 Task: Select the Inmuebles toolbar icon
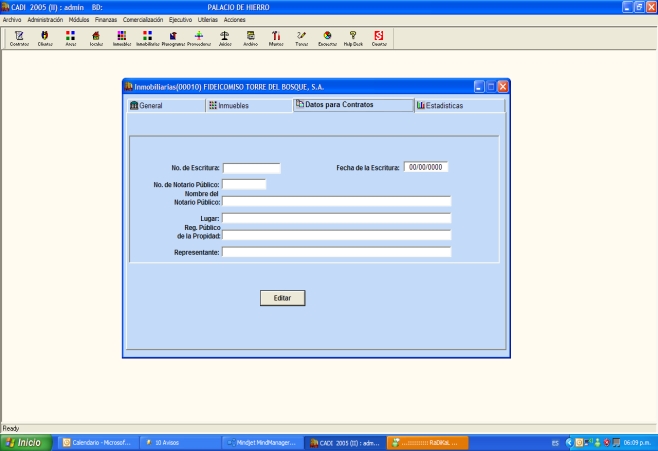[x=122, y=38]
